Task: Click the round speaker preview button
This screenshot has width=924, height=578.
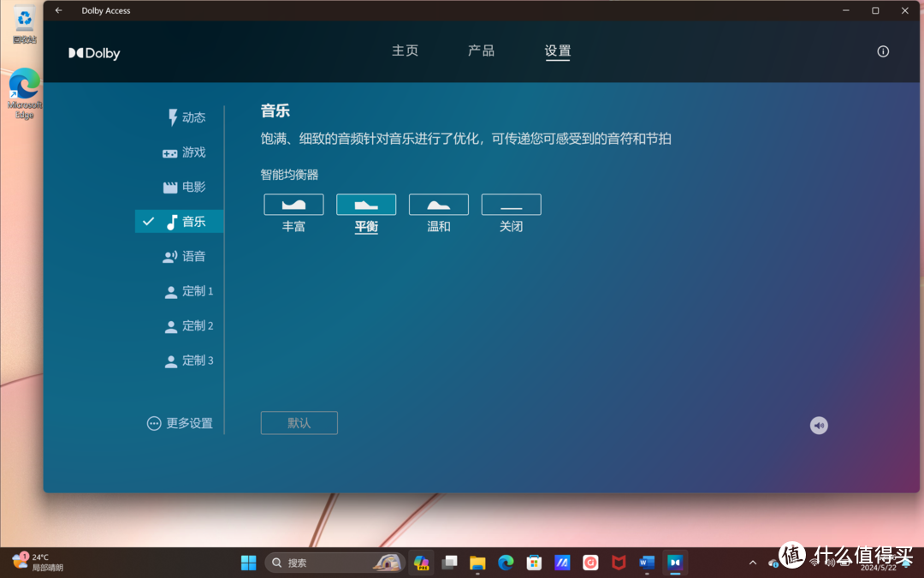Action: 819,426
